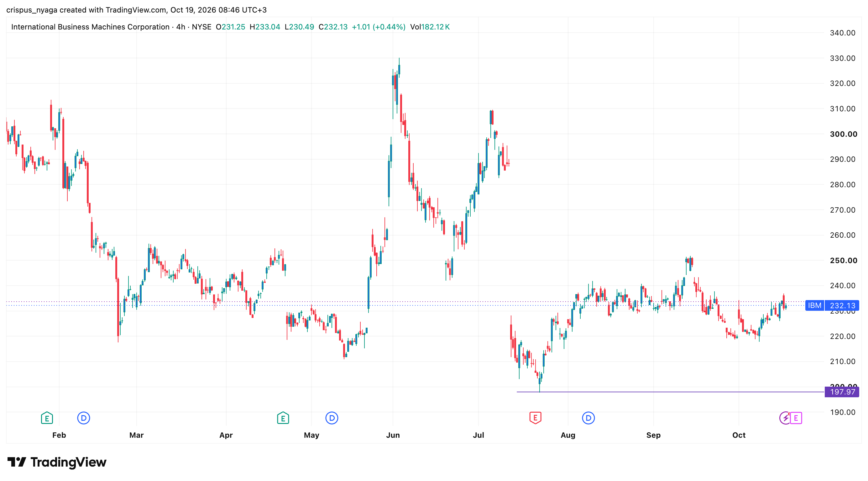Image resolution: width=868 pixels, height=481 pixels.
Task: Click the 'International Business Machines Corporation' title
Action: point(90,27)
